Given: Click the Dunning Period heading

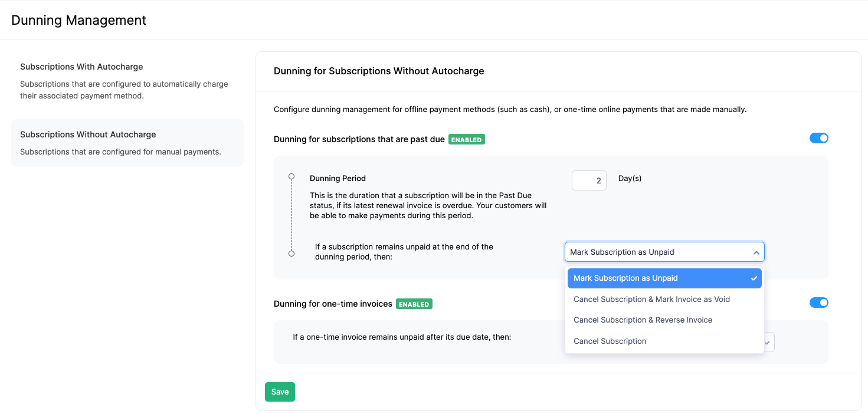Looking at the screenshot, I should click(x=338, y=178).
